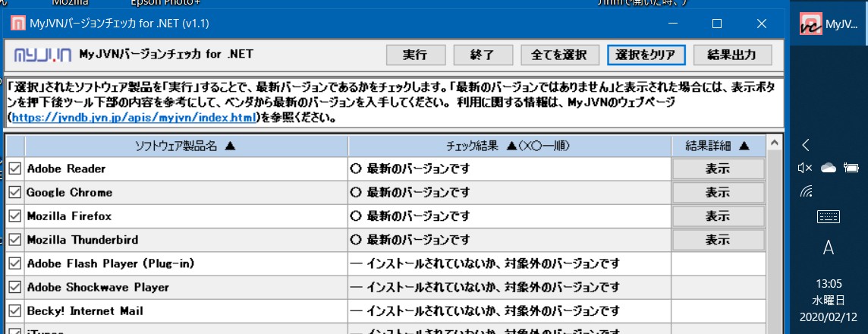This screenshot has height=334, width=868.
Task: Click the battery status tray icon
Action: (x=851, y=168)
